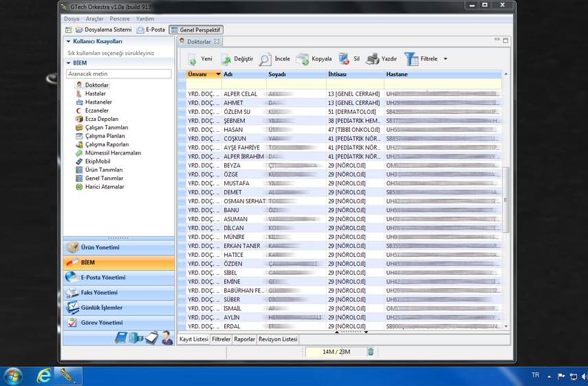Switch to the Raporlar tab
588x386 pixels.
245,339
